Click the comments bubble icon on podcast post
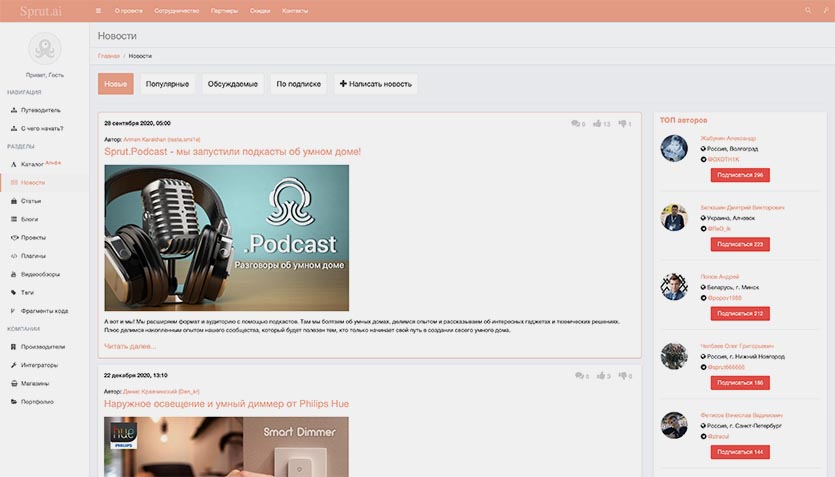Screen dimensions: 835x477 coord(575,124)
